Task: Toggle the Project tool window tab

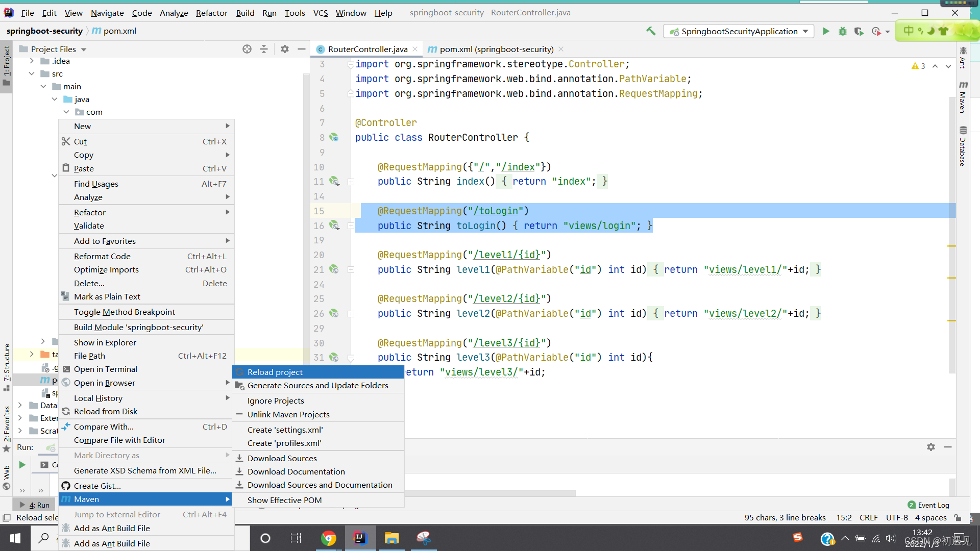Action: pos(7,66)
